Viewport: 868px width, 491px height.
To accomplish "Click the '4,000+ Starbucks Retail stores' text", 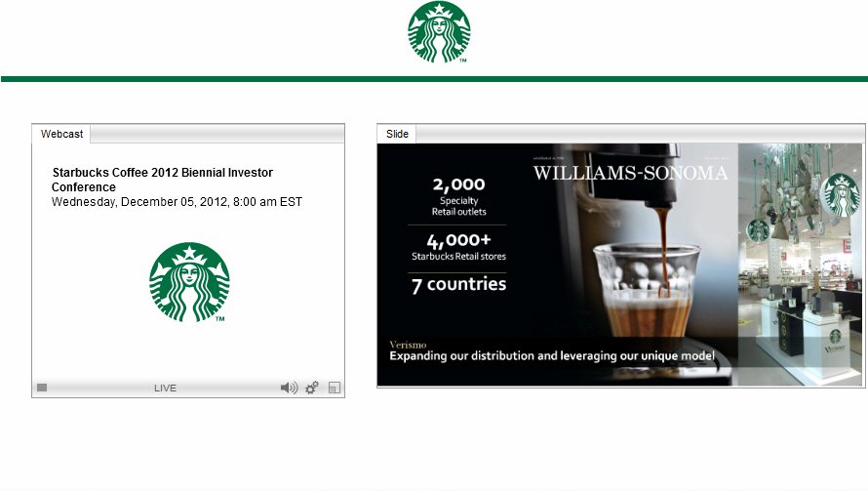I will pyautogui.click(x=458, y=247).
